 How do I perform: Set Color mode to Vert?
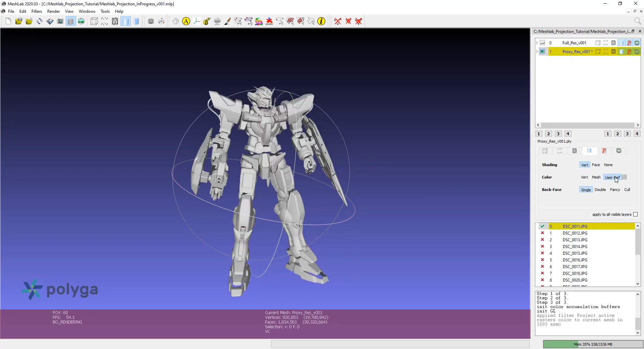point(584,177)
